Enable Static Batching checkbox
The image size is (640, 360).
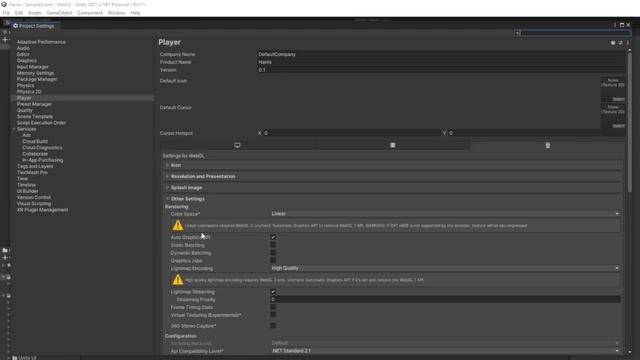point(273,245)
